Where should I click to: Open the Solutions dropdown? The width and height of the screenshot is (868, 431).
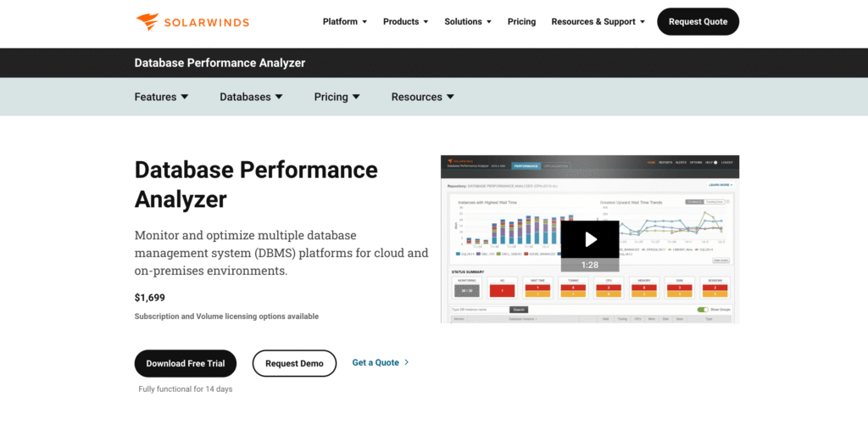tap(468, 21)
